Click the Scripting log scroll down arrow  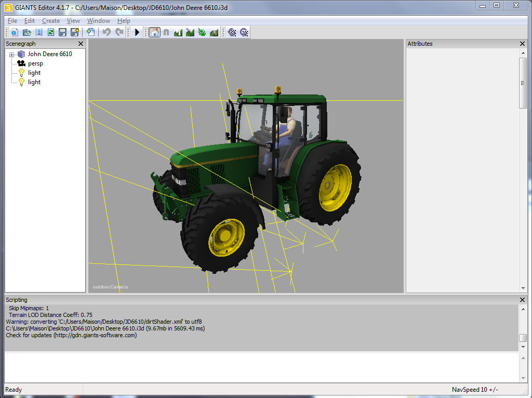pyautogui.click(x=523, y=347)
